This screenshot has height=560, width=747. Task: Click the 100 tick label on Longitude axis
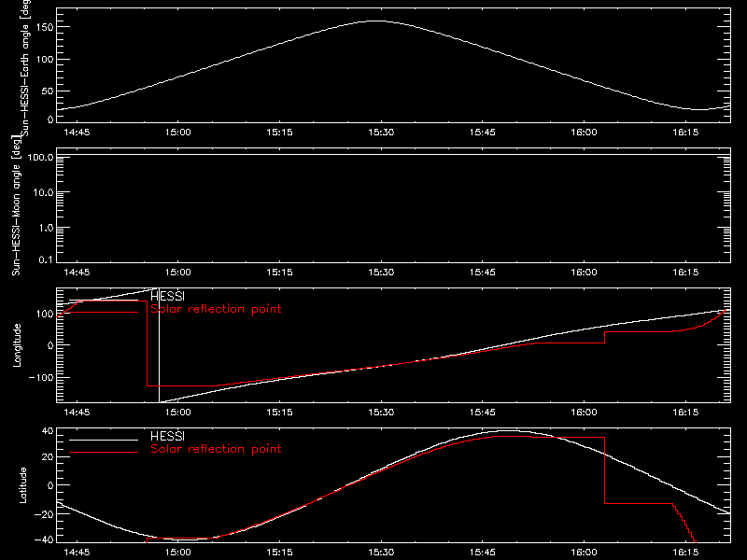(45, 314)
